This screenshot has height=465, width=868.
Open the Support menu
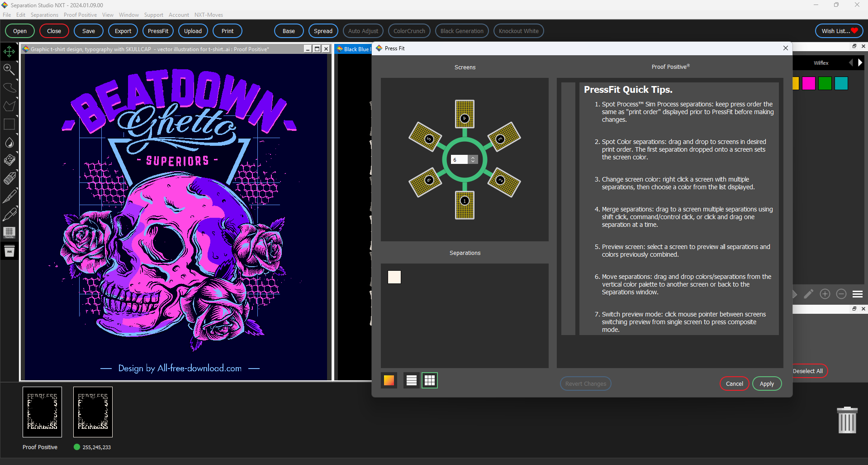click(154, 15)
